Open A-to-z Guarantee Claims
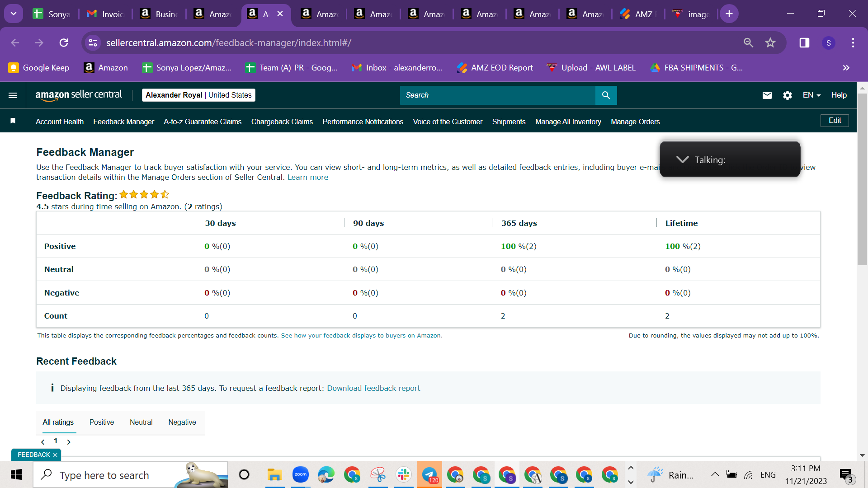 pyautogui.click(x=203, y=122)
